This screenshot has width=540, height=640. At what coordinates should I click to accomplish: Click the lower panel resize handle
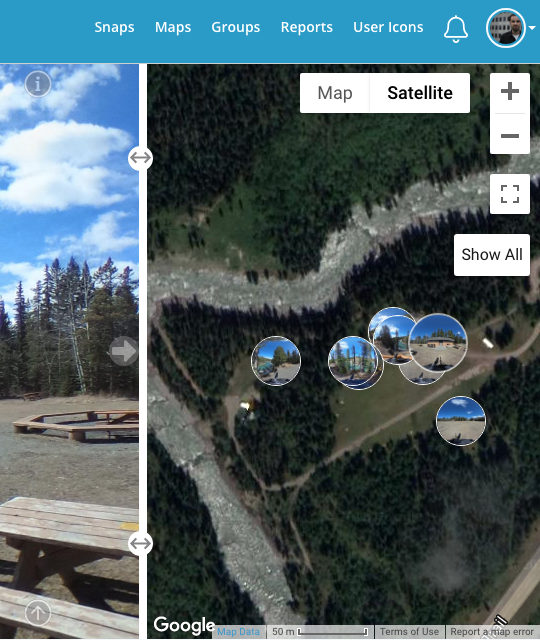[140, 543]
